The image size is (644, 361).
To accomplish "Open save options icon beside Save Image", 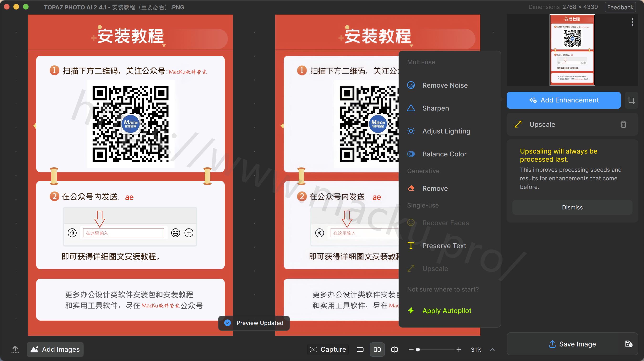I will [628, 344].
